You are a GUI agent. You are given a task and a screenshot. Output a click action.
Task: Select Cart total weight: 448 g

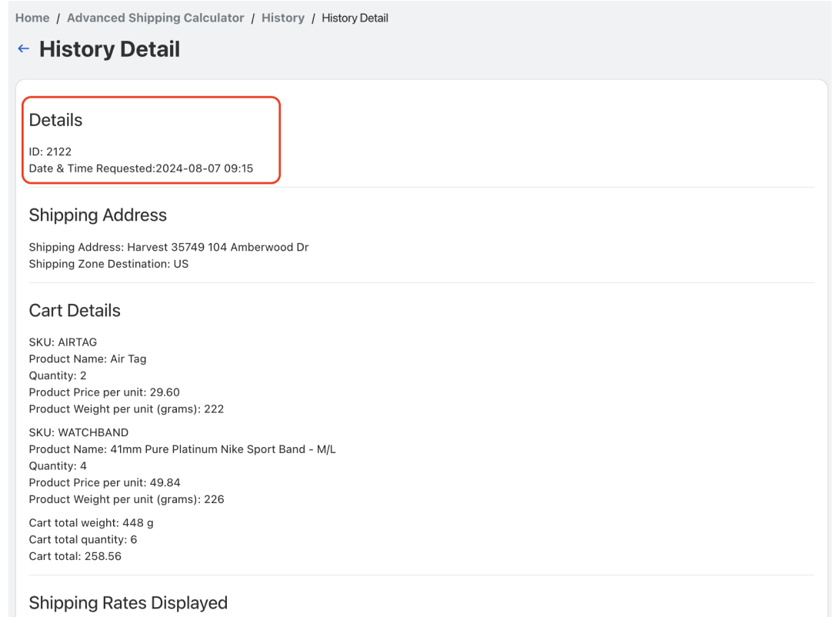[91, 522]
